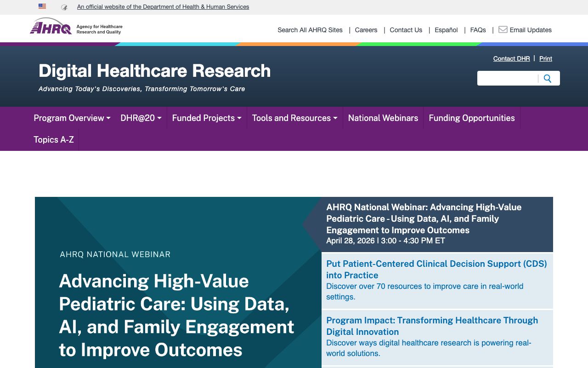Click 'Discover ways digital healthcare research' description
The width and height of the screenshot is (588, 368).
pos(429,348)
